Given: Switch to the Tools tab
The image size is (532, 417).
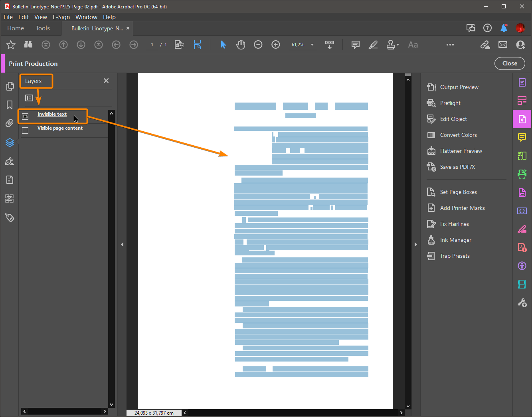Looking at the screenshot, I should 43,28.
